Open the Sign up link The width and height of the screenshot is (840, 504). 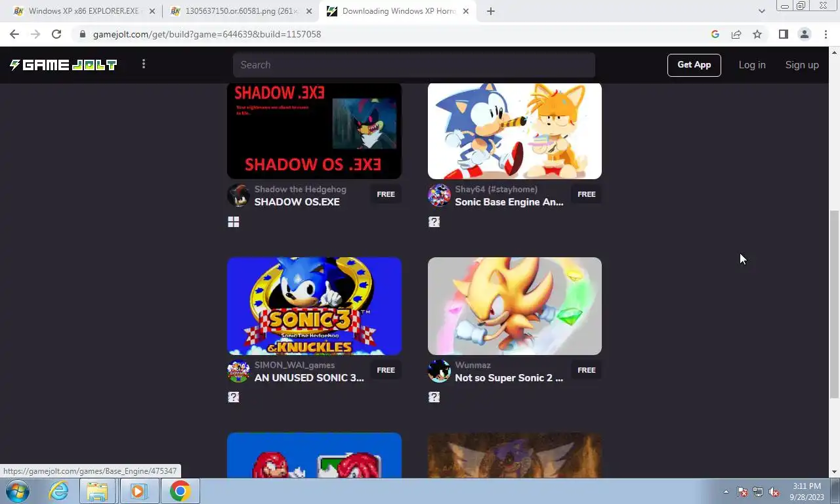[802, 65]
